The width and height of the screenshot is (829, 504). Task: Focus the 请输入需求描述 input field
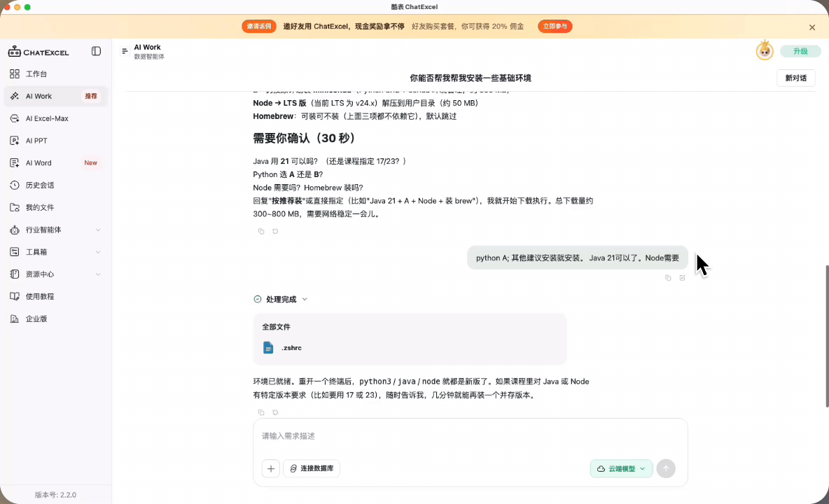coord(470,436)
